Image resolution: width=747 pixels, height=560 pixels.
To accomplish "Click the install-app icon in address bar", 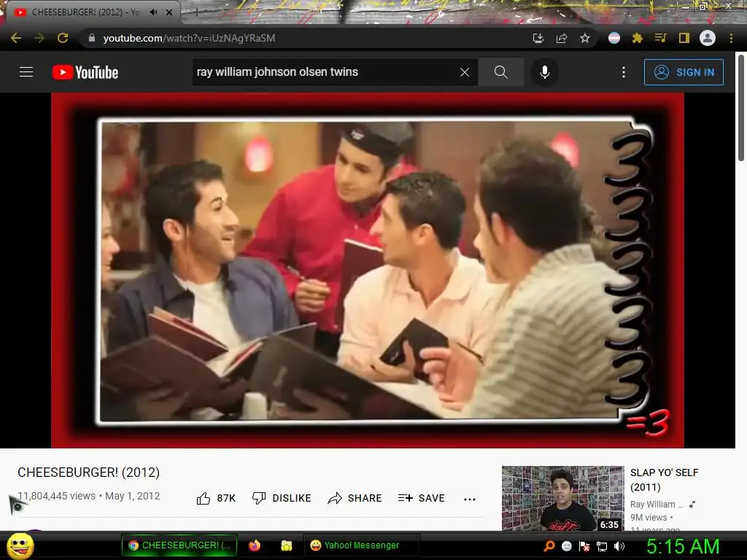I will (x=538, y=38).
